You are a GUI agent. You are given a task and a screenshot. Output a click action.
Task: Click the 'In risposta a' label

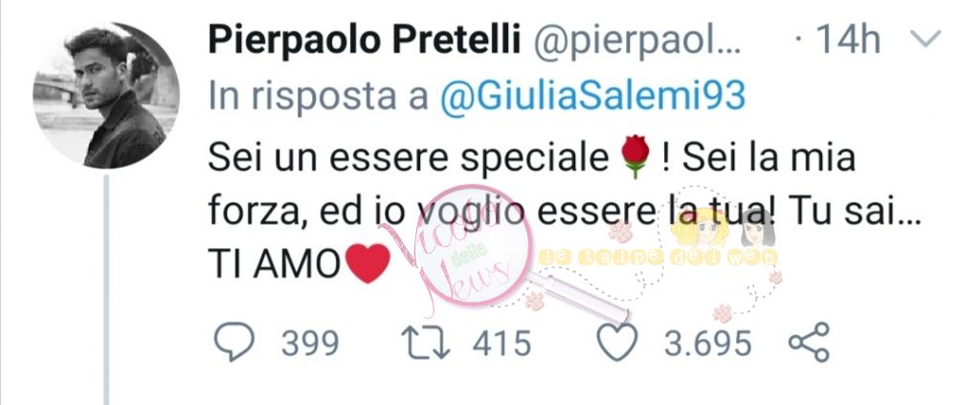tap(319, 97)
